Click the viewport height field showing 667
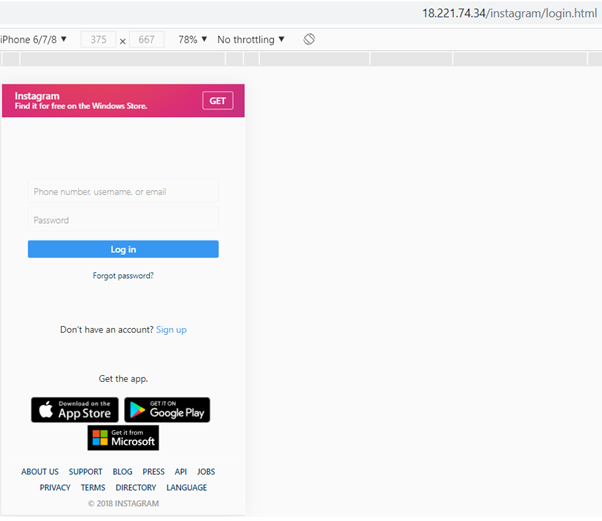This screenshot has width=602, height=521. pos(146,40)
